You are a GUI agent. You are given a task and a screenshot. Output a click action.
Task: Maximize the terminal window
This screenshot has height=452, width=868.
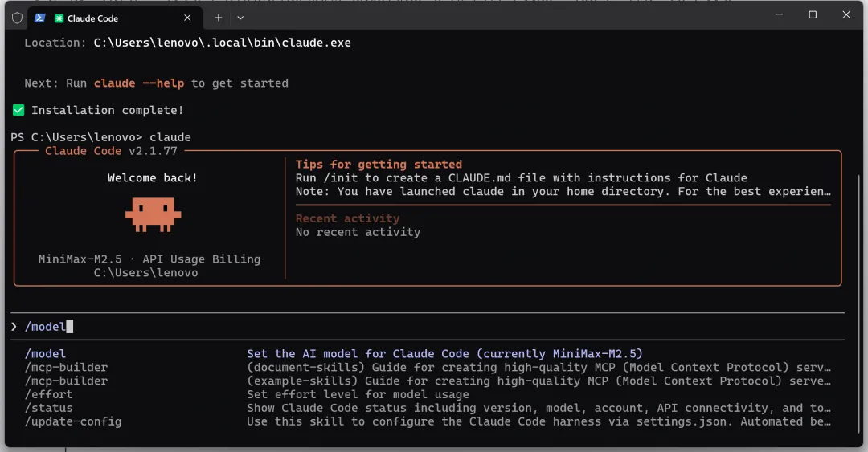pos(813,15)
